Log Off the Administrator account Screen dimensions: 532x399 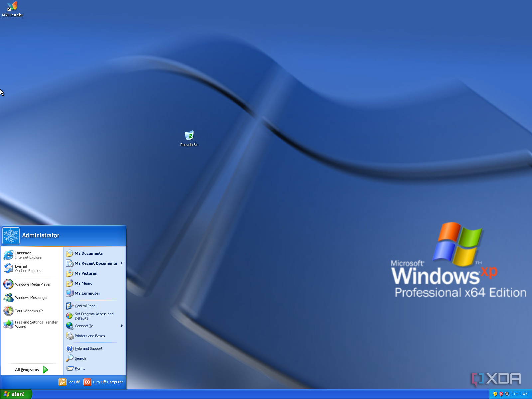73,382
